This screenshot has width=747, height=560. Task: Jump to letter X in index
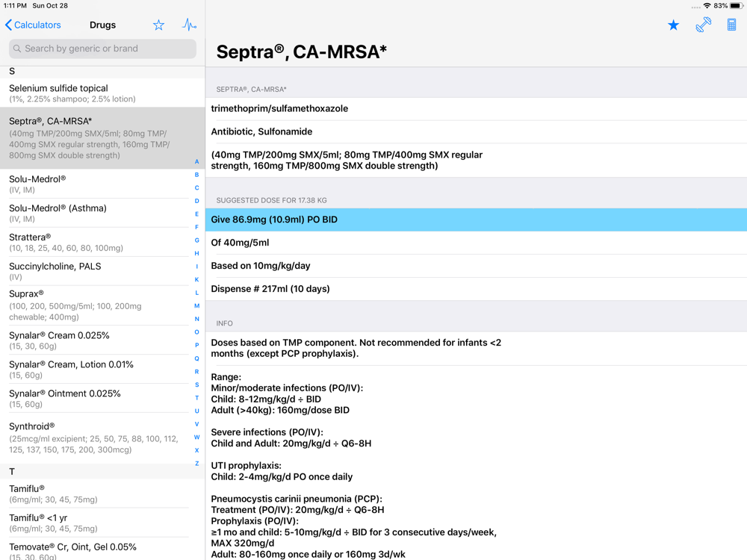coord(196,450)
